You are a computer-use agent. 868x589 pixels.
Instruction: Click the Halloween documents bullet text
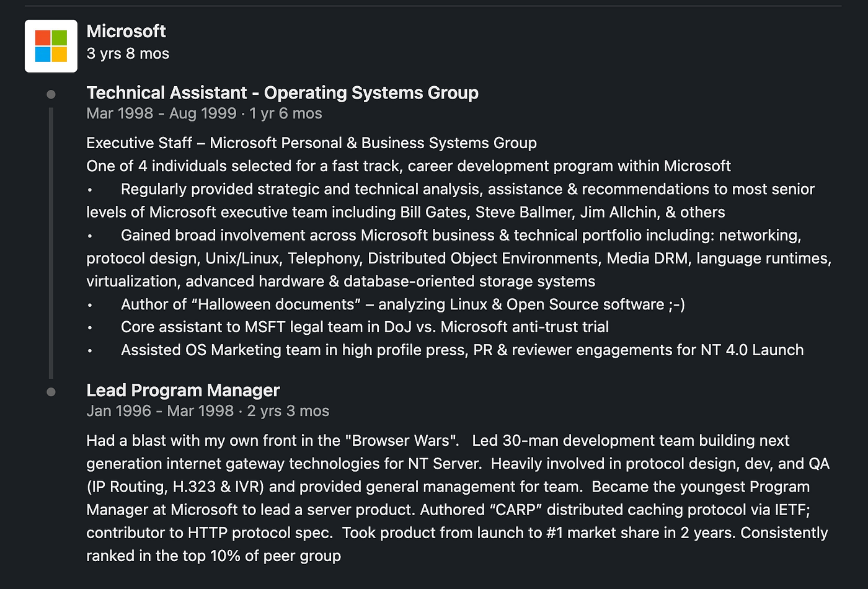403,304
